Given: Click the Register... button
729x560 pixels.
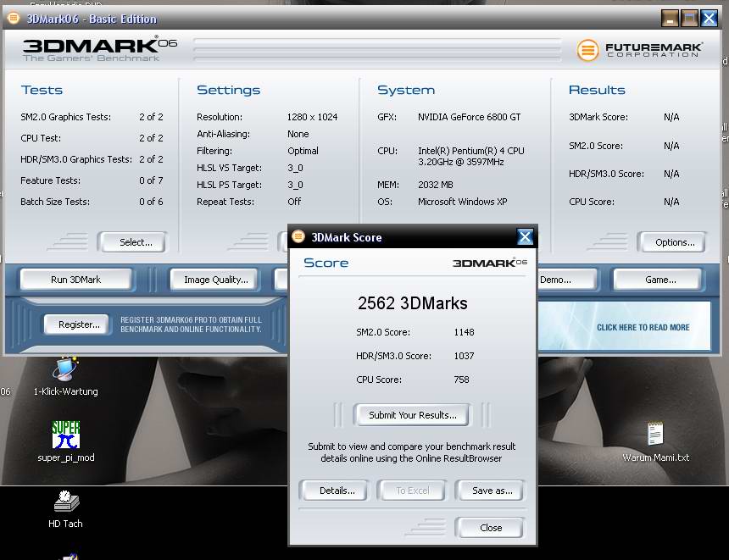Looking at the screenshot, I should 78,324.
